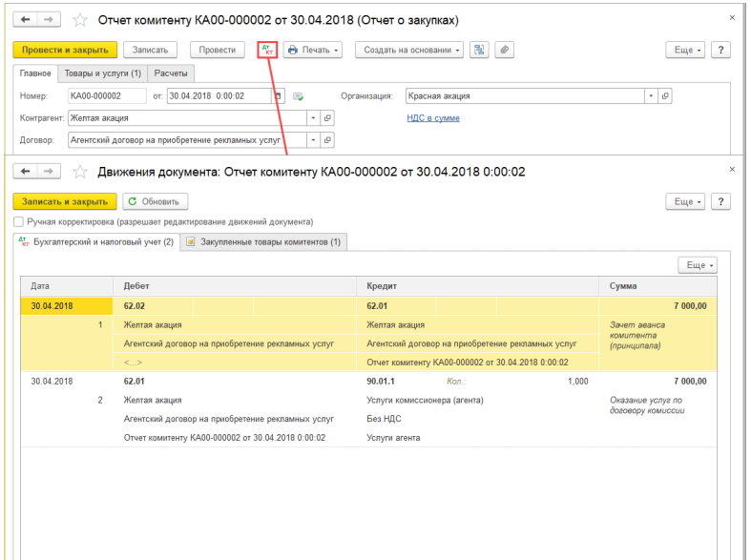Viewport: 751px width, 560px height.
Task: Add report to favorites with top star
Action: pyautogui.click(x=80, y=20)
